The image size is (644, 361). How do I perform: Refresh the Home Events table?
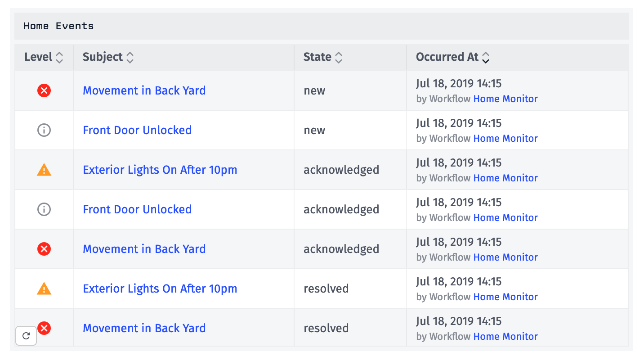click(26, 335)
